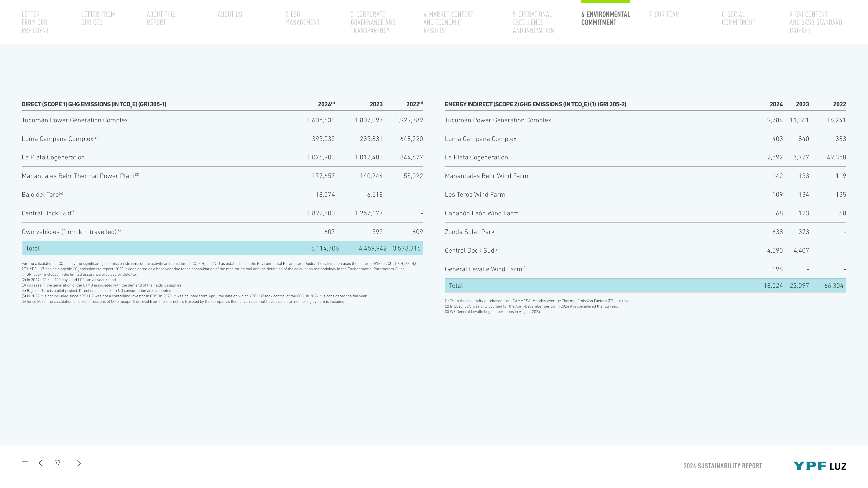Click Scope 1 2023 total 4,459,942
The image size is (868, 488).
(373, 249)
